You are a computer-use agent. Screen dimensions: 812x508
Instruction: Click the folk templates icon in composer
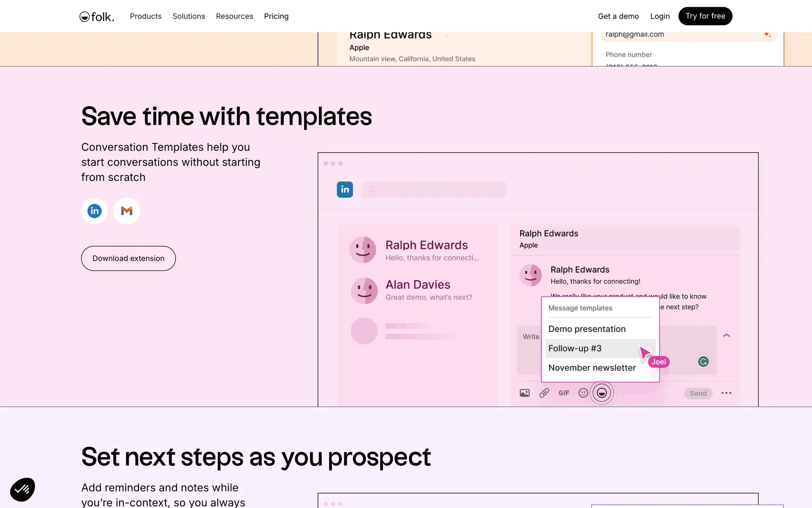click(601, 393)
